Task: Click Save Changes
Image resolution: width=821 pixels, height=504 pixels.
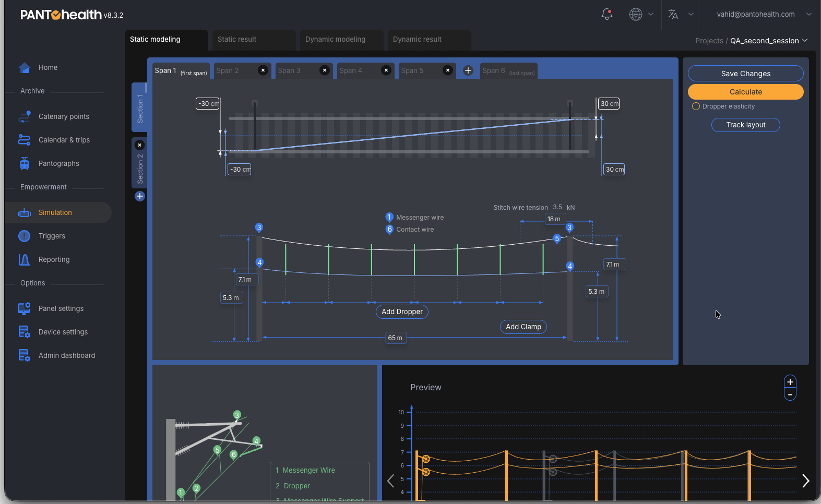Action: (746, 74)
